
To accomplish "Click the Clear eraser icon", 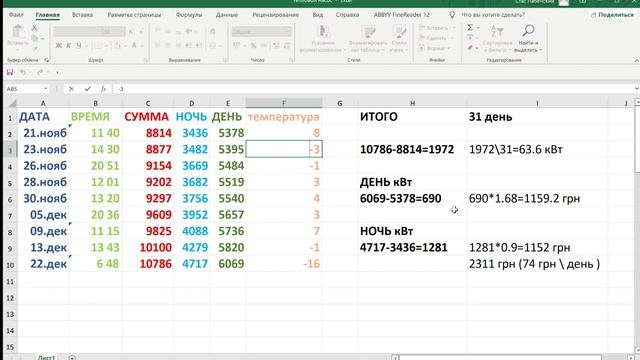I will pos(470,48).
